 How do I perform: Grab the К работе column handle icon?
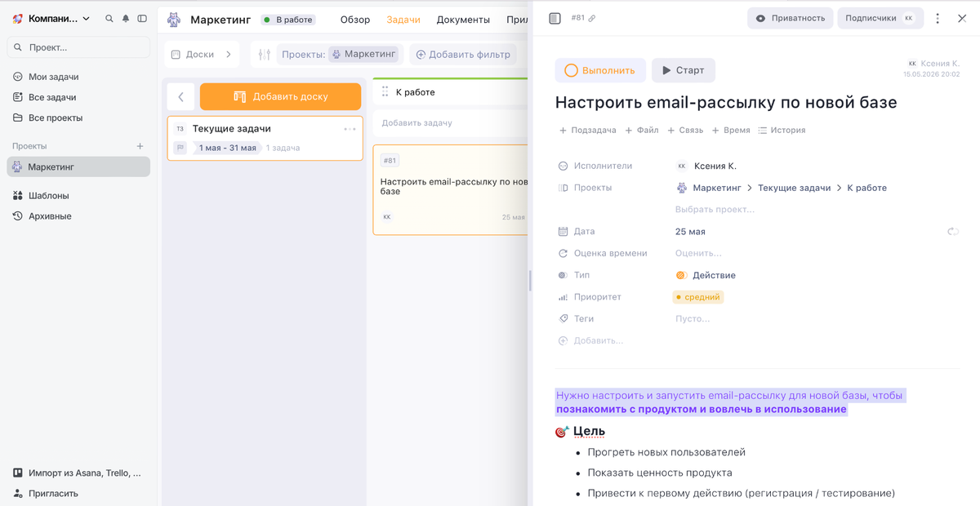coord(385,92)
